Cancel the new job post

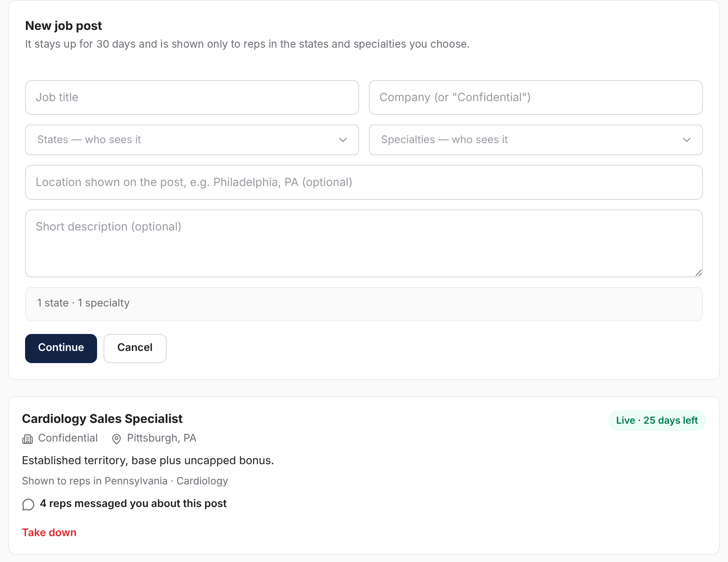(x=135, y=349)
